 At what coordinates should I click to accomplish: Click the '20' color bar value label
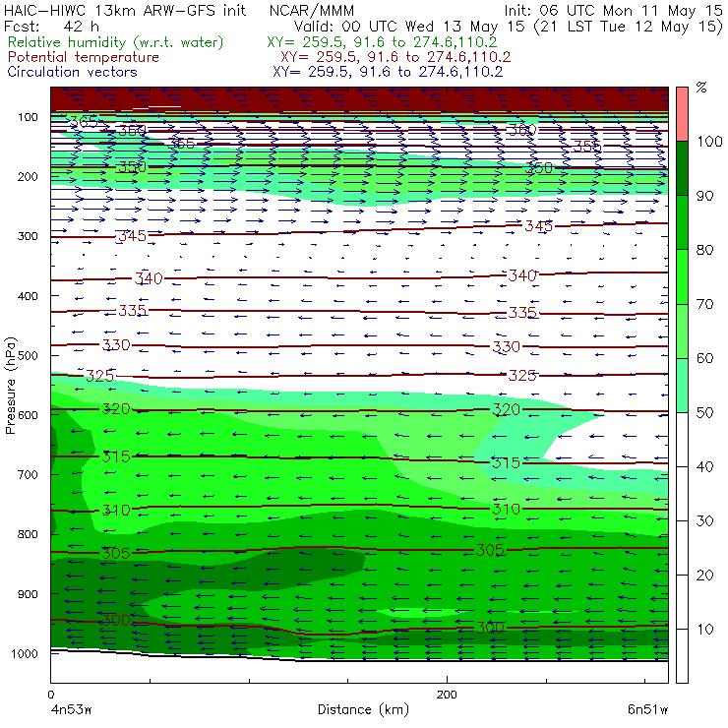[704, 576]
